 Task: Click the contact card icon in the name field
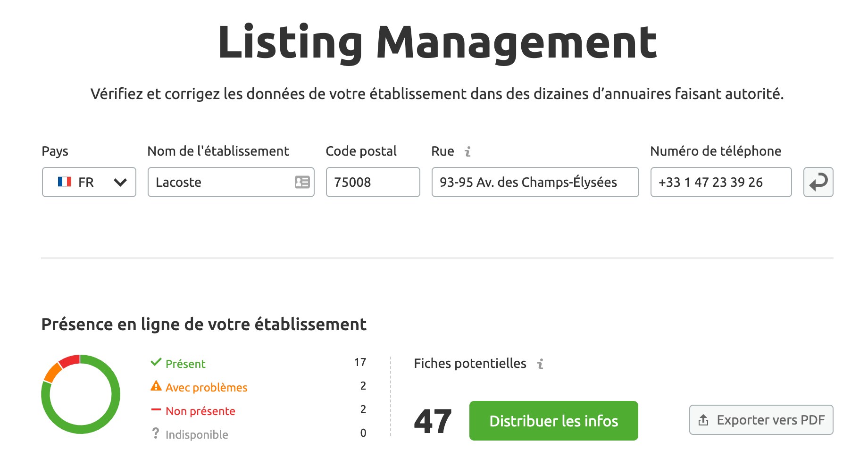pyautogui.click(x=302, y=182)
